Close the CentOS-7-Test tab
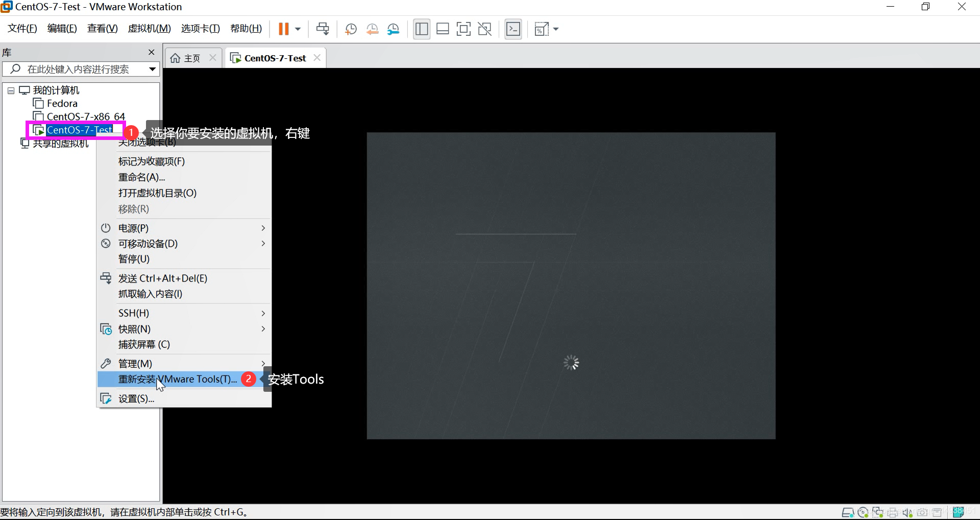This screenshot has height=520, width=980. coord(317,58)
